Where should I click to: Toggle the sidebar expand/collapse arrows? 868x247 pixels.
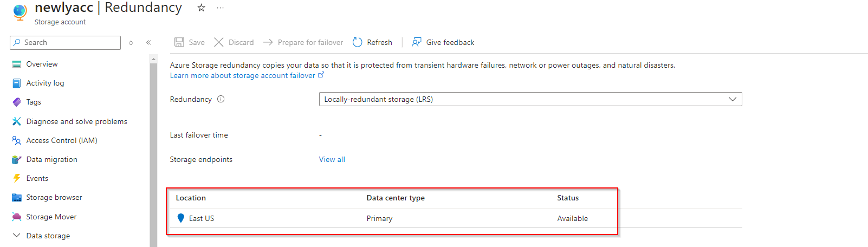pyautogui.click(x=131, y=42)
